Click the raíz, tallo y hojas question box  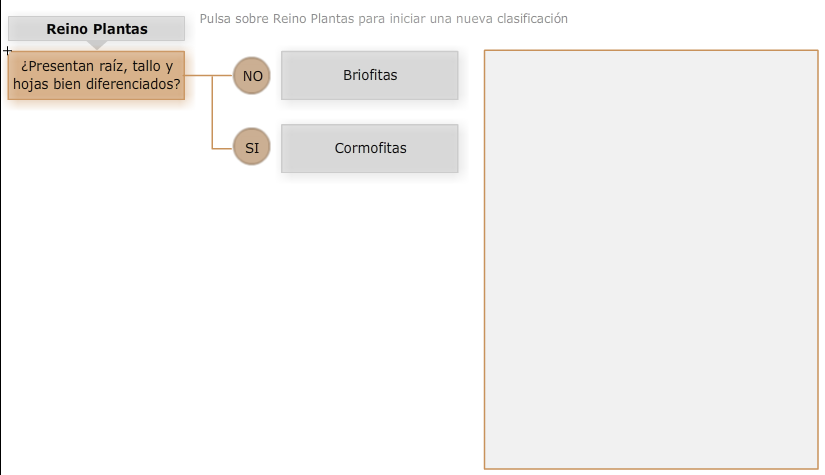(96, 75)
